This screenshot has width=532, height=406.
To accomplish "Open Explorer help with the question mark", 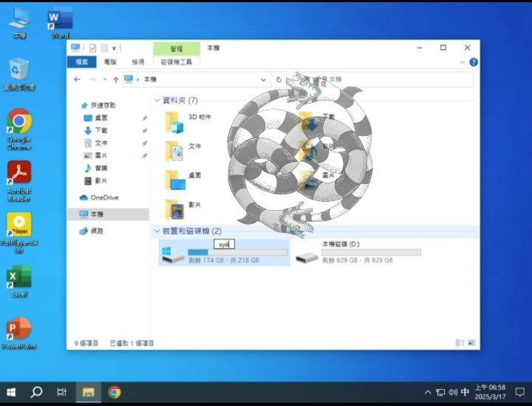I will coord(474,62).
